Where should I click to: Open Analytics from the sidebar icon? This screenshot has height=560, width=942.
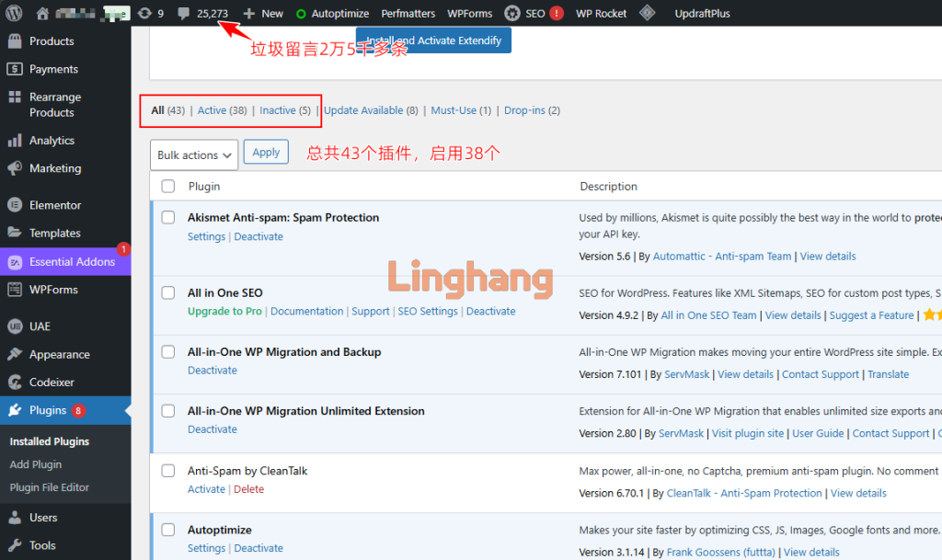pyautogui.click(x=14, y=141)
